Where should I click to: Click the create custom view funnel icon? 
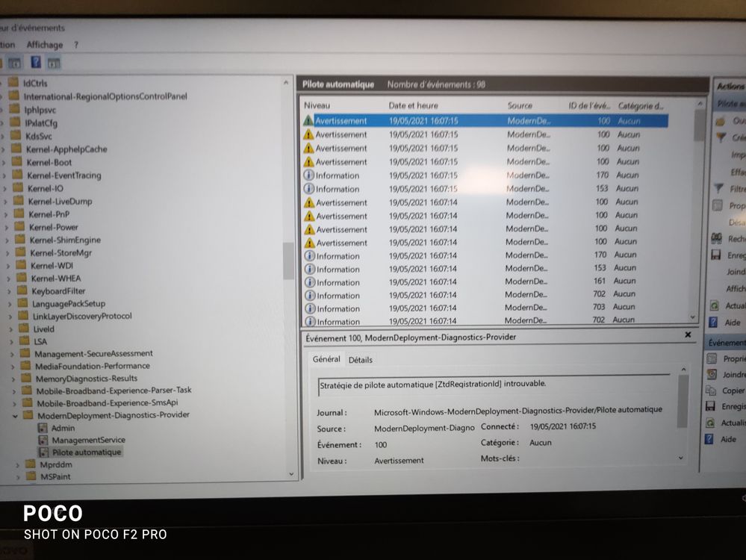click(721, 137)
